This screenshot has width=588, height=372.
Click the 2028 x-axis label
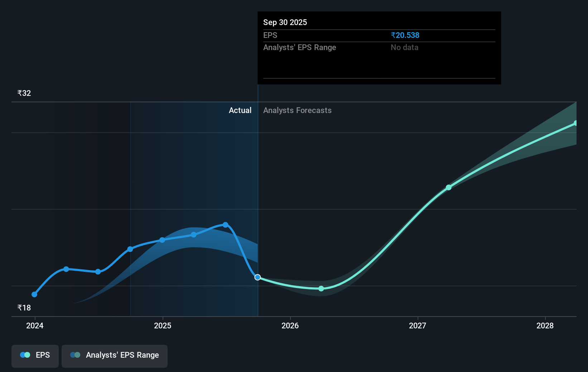tap(545, 325)
